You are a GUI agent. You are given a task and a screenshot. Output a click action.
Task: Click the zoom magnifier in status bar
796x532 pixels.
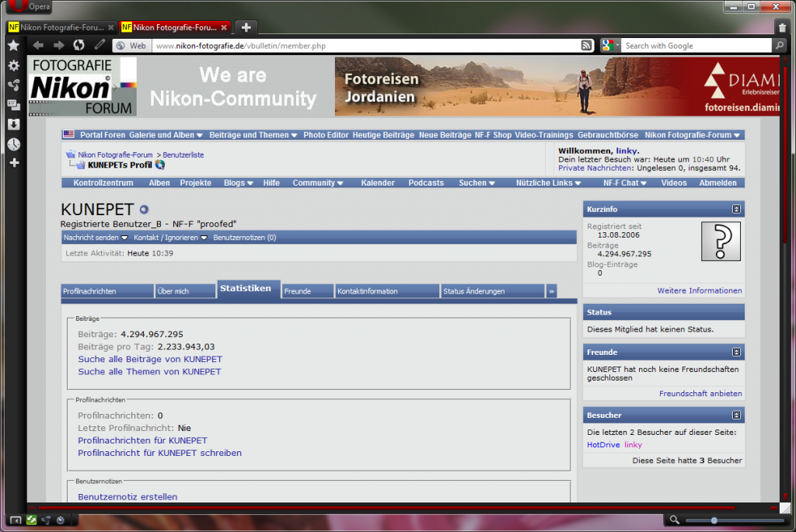coord(674,520)
